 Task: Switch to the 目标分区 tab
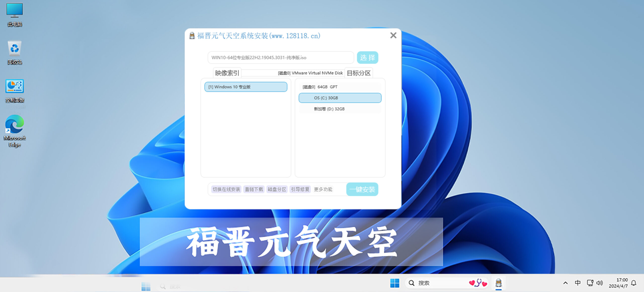pyautogui.click(x=359, y=73)
